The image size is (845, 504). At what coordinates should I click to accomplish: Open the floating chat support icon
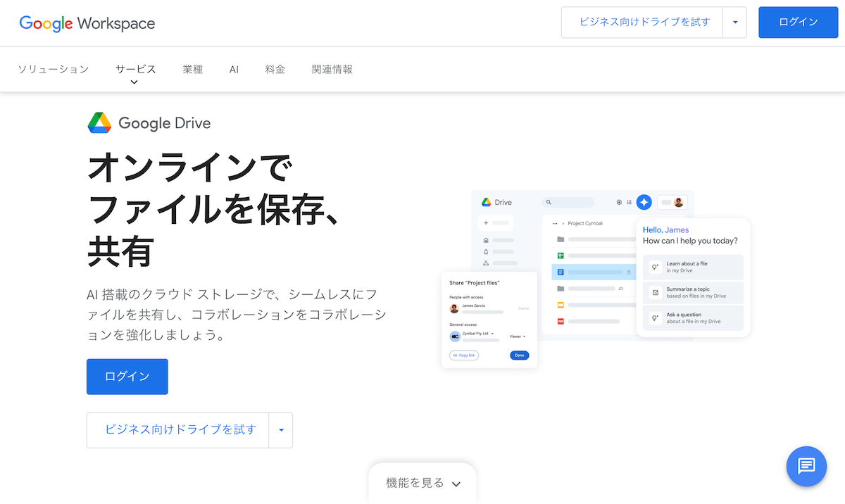806,466
